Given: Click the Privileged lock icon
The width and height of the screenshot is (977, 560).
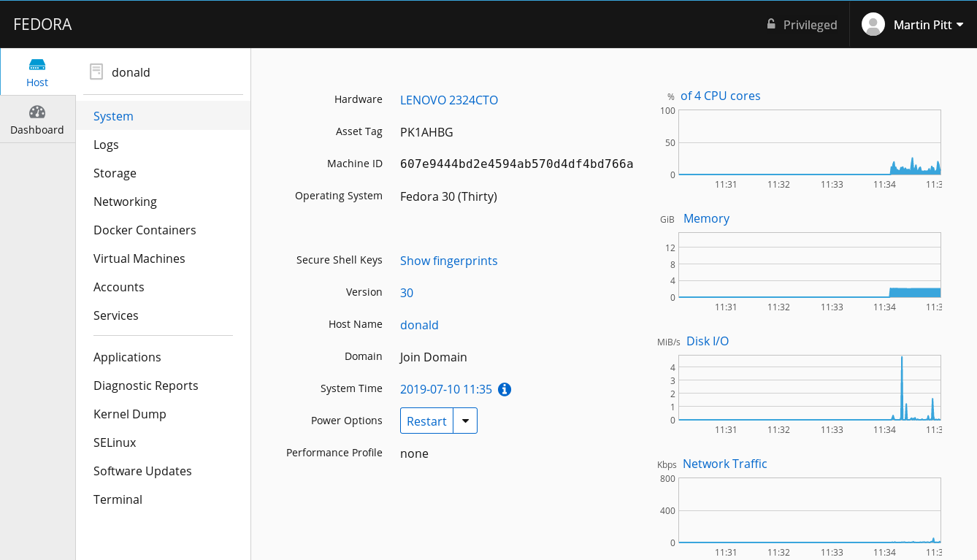Looking at the screenshot, I should click(x=771, y=24).
